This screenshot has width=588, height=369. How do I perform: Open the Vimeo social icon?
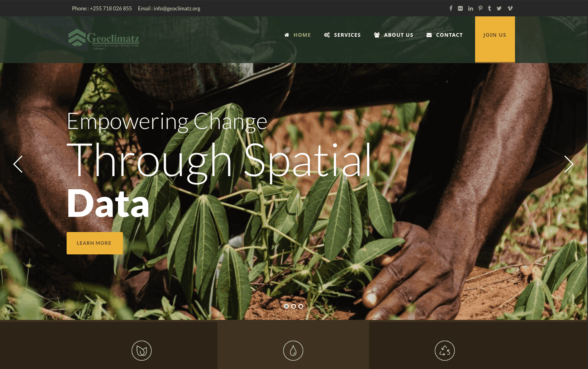coord(510,8)
